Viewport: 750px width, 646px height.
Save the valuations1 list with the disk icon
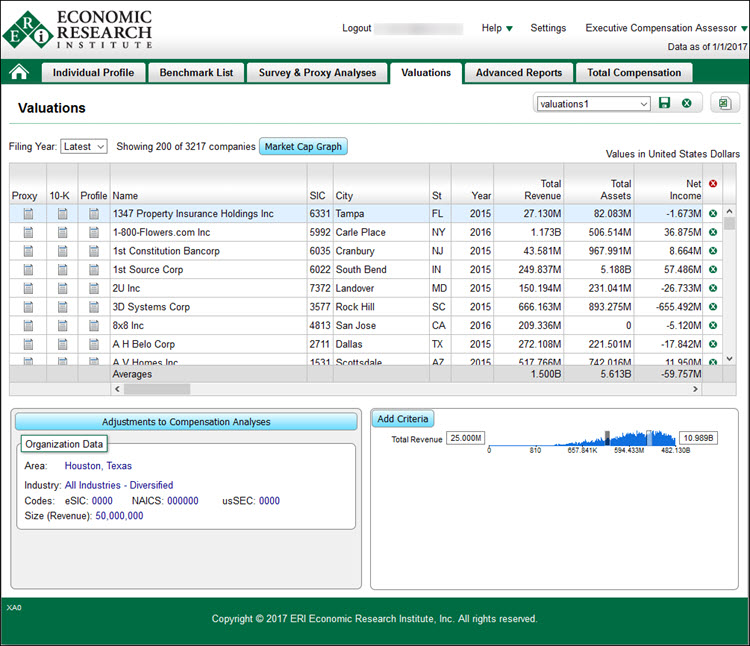click(664, 104)
